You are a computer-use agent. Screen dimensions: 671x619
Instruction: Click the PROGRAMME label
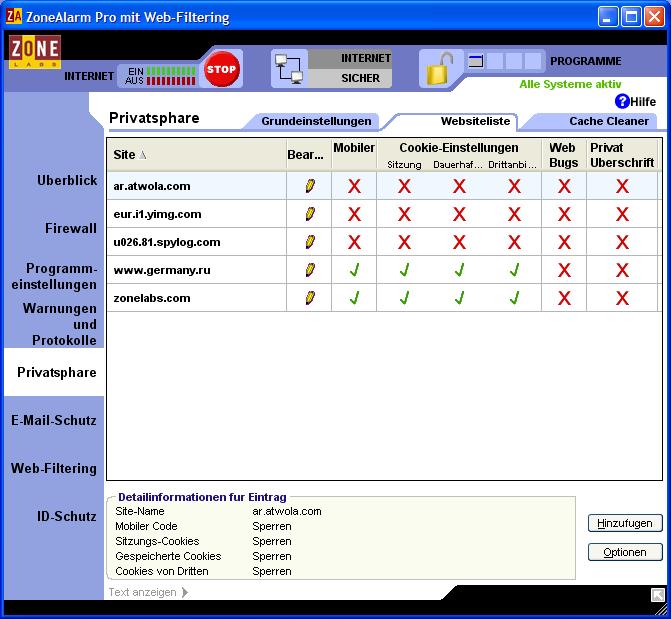[x=585, y=61]
